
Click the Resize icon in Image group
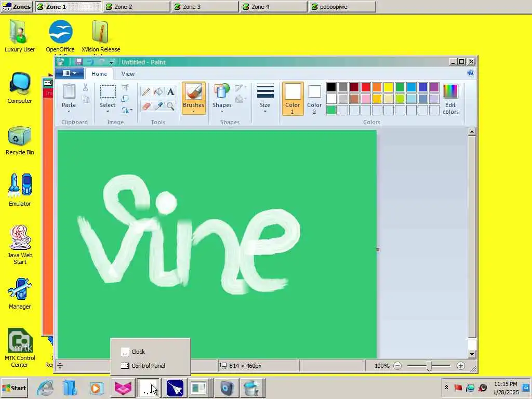click(x=125, y=99)
